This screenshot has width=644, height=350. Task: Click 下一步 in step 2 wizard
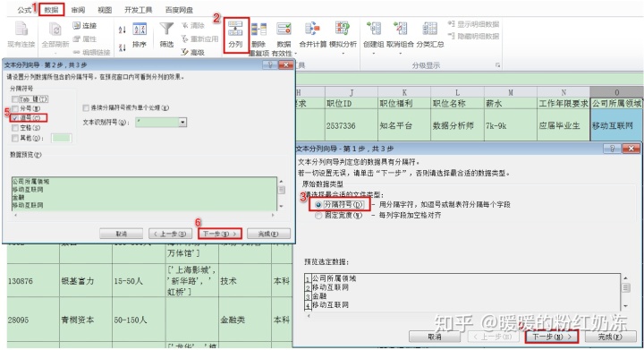coord(220,234)
